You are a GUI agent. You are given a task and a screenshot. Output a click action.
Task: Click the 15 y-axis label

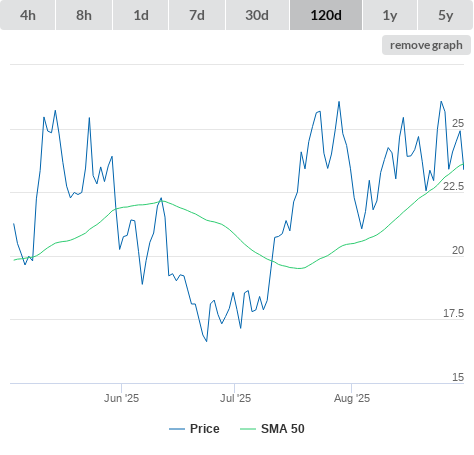[458, 377]
